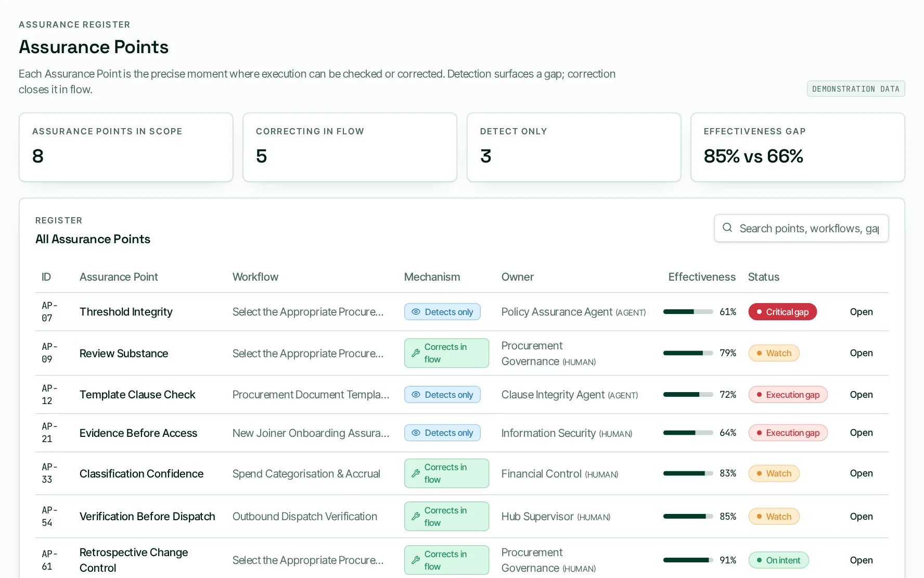Viewport: 924px width, 578px height.
Task: Click the ID column header
Action: 46,277
